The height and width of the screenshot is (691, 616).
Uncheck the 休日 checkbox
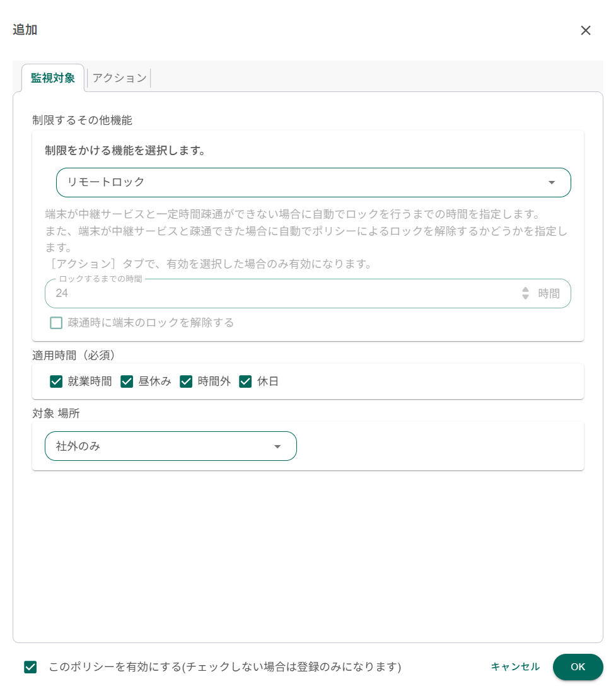pyautogui.click(x=245, y=381)
